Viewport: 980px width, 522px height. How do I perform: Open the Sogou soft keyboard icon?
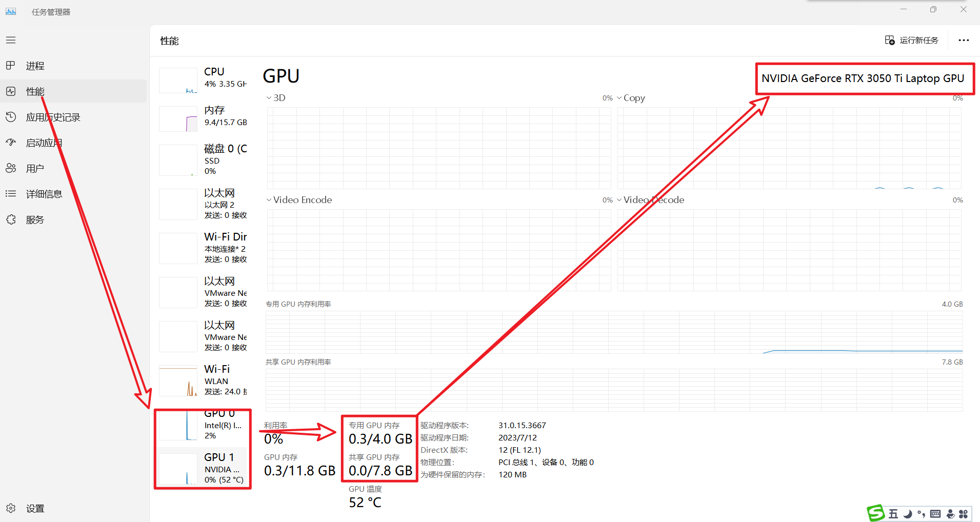(x=935, y=514)
